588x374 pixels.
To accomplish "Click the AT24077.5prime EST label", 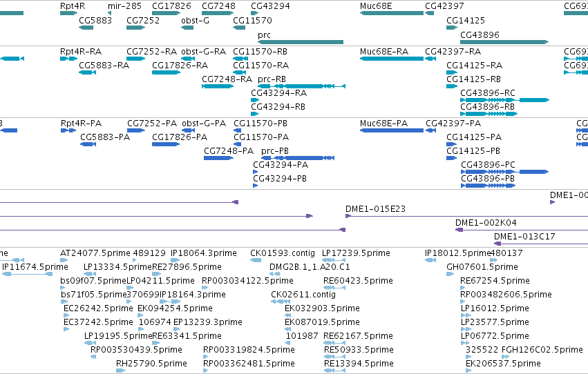I will click(x=95, y=253).
